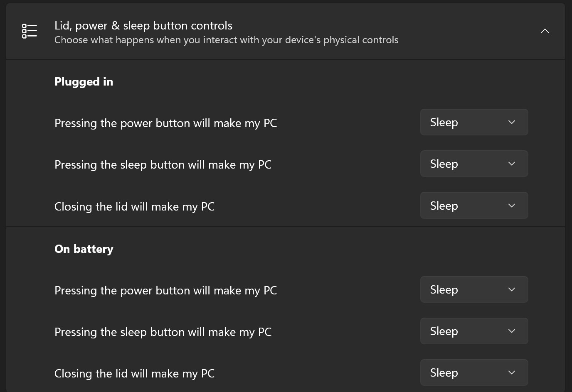Open the plugged-in power button action dropdown
The width and height of the screenshot is (572, 392).
474,122
